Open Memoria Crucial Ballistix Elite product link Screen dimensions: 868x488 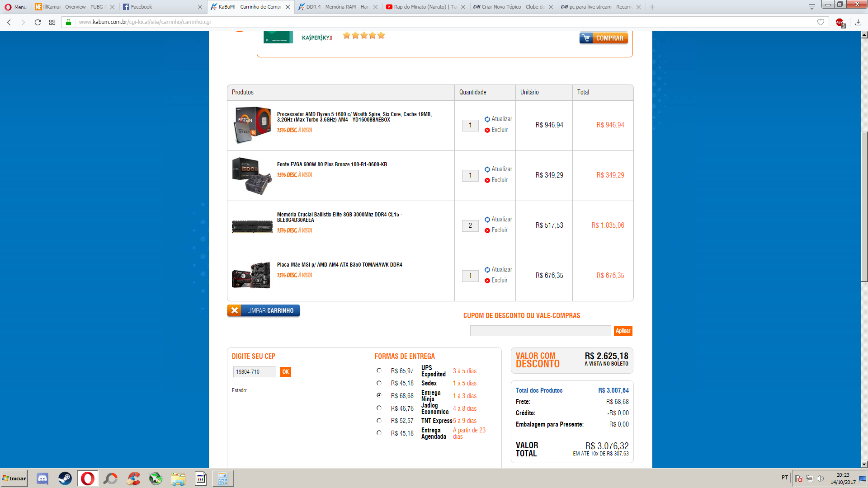click(340, 217)
